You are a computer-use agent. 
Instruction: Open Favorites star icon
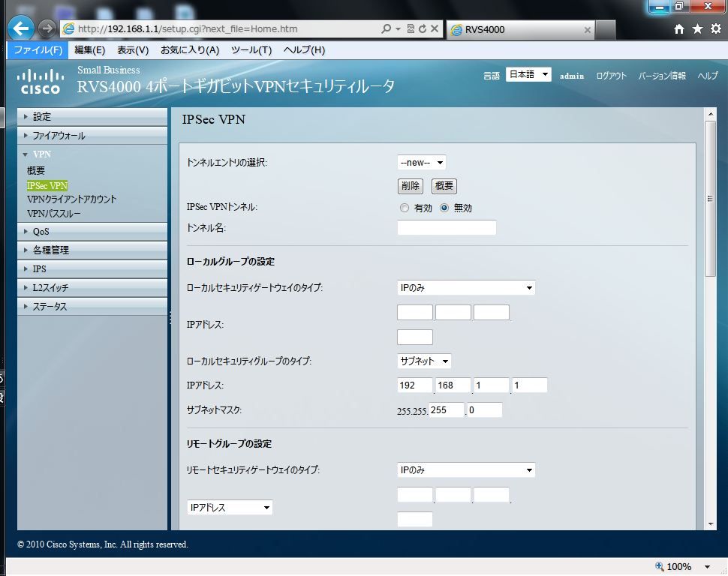tap(697, 29)
